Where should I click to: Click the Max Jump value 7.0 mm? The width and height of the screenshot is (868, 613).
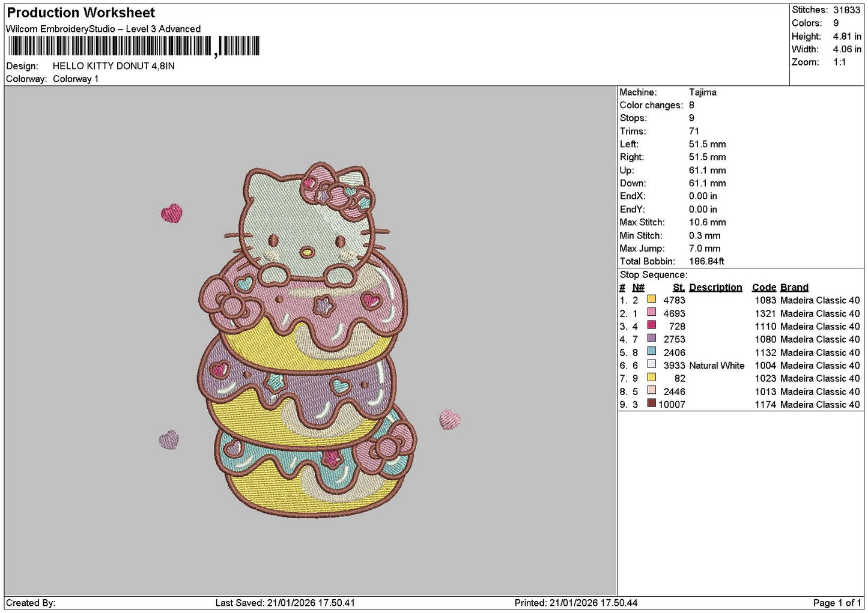705,249
